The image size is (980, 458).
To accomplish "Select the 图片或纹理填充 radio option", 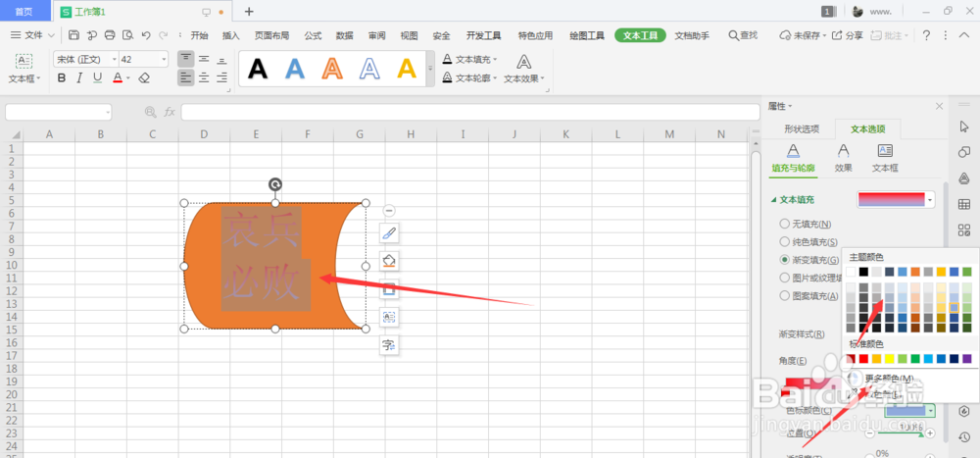I will click(784, 278).
